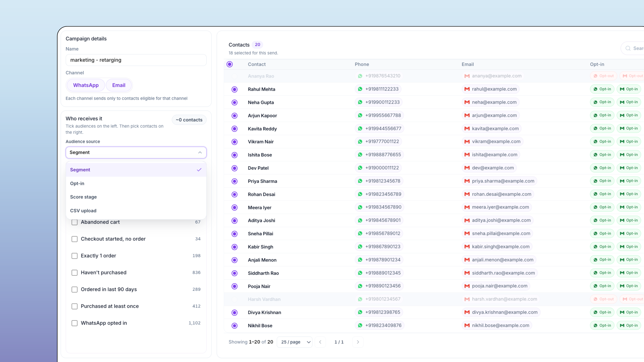Click email Opt-in badge in Pooja Nair row
The height and width of the screenshot is (362, 644).
coord(629,286)
